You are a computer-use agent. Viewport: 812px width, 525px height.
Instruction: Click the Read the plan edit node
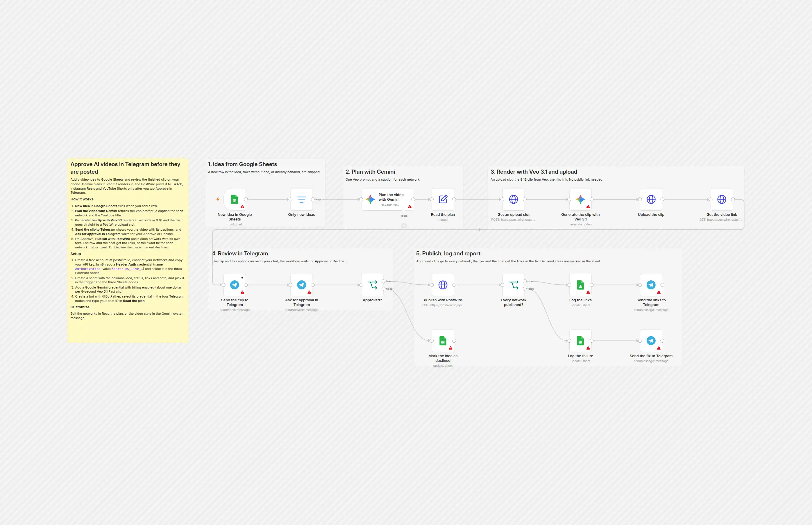(x=443, y=200)
